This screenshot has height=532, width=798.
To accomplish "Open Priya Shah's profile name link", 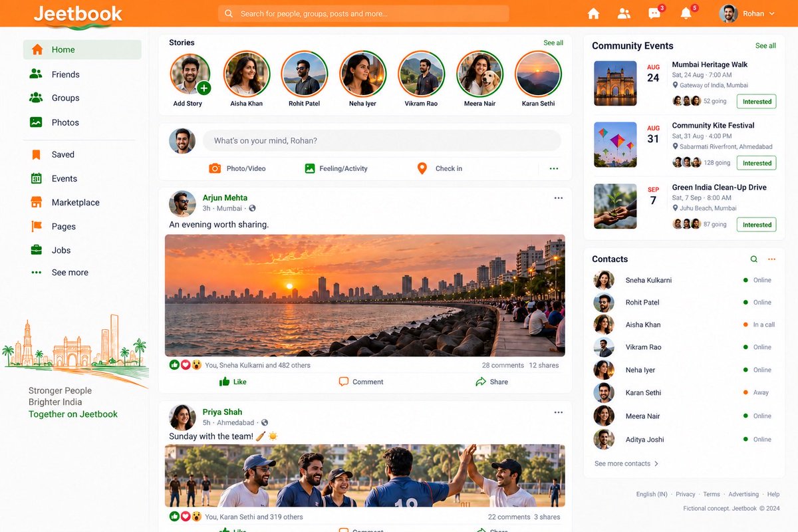I will [x=222, y=412].
